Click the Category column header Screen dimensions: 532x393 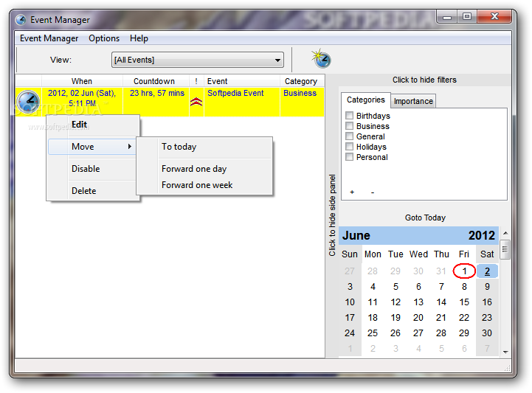(x=301, y=81)
